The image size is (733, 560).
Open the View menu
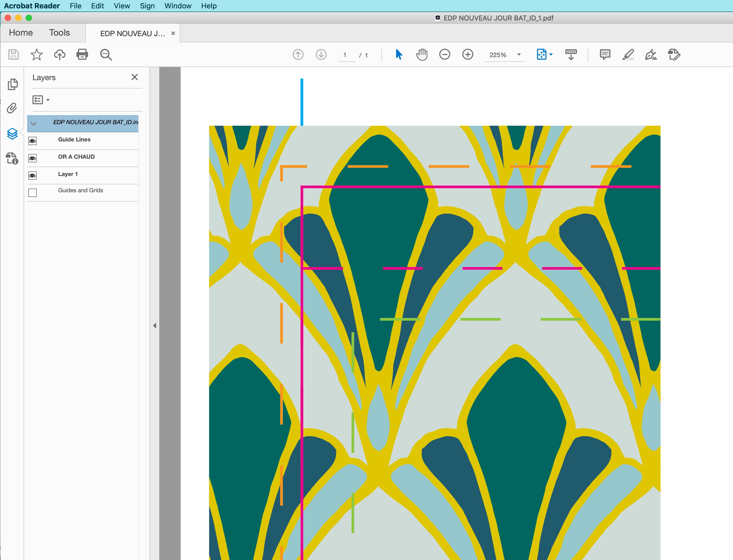pos(122,6)
